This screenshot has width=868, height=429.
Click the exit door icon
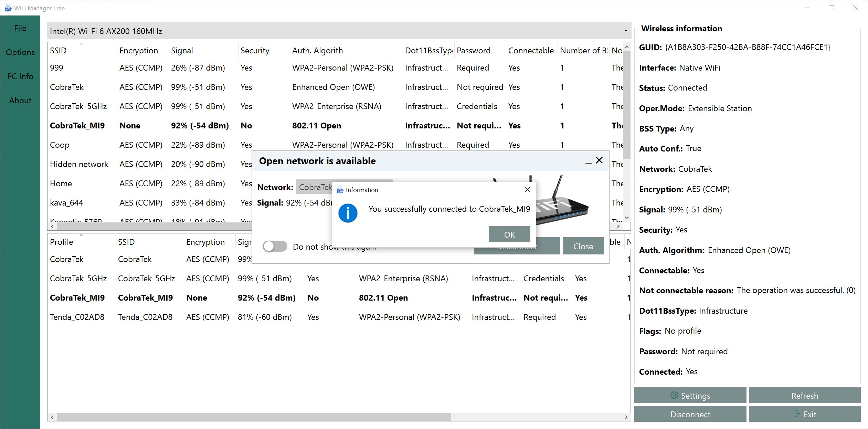point(796,414)
